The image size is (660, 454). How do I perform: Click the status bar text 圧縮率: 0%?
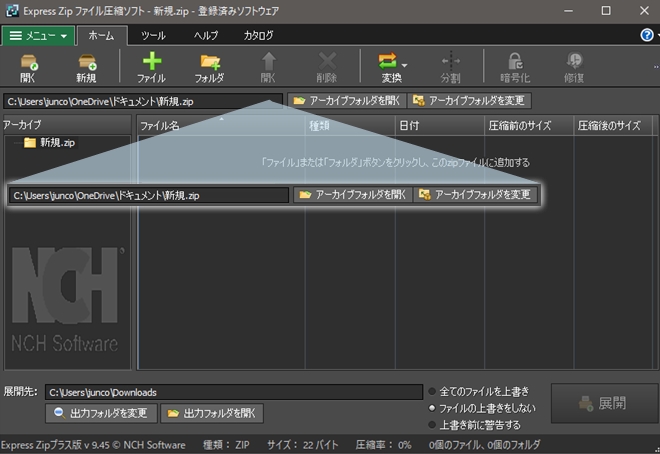(x=383, y=445)
